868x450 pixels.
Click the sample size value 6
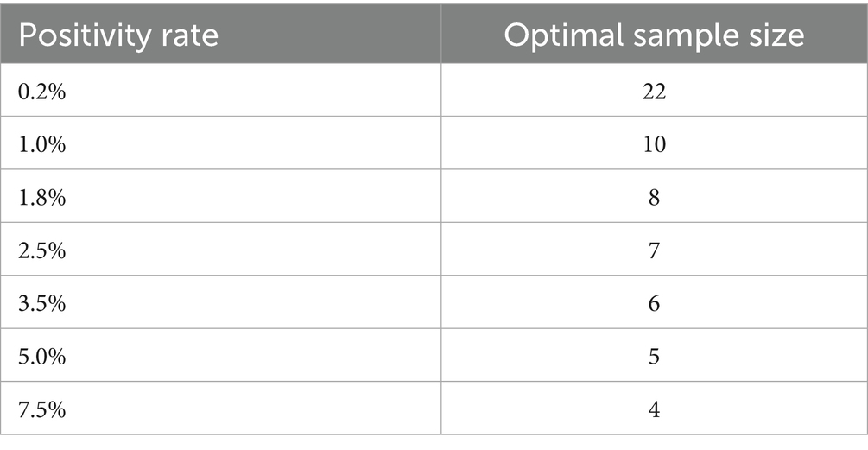tap(654, 302)
